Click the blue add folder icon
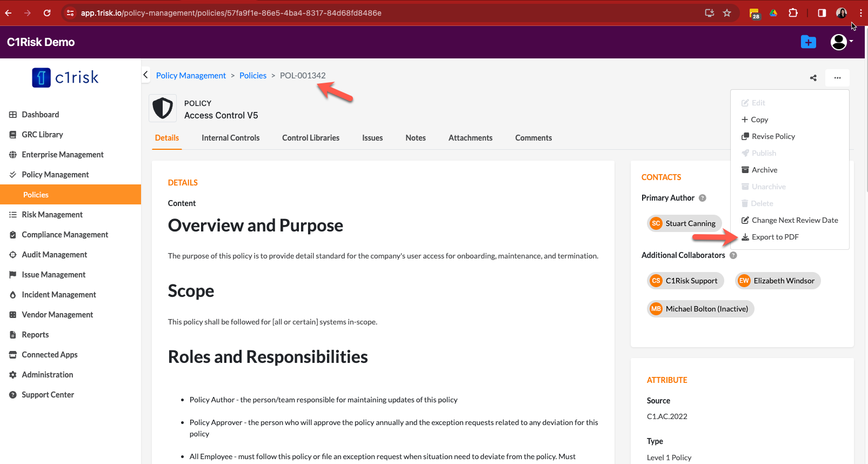Image resolution: width=868 pixels, height=464 pixels. (809, 42)
